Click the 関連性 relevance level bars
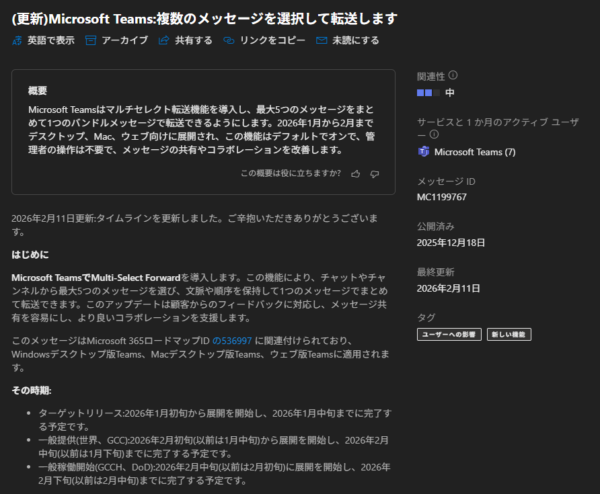Image resolution: width=600 pixels, height=494 pixels. pyautogui.click(x=428, y=92)
